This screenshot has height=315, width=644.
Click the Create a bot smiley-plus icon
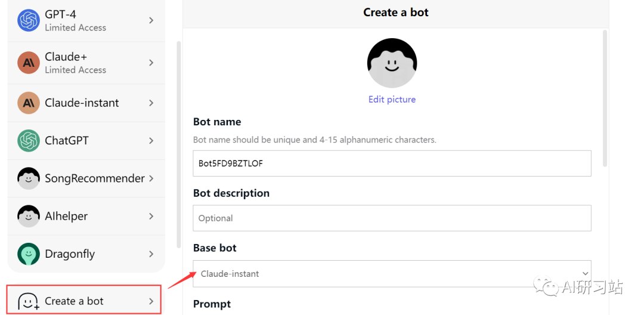click(x=29, y=301)
